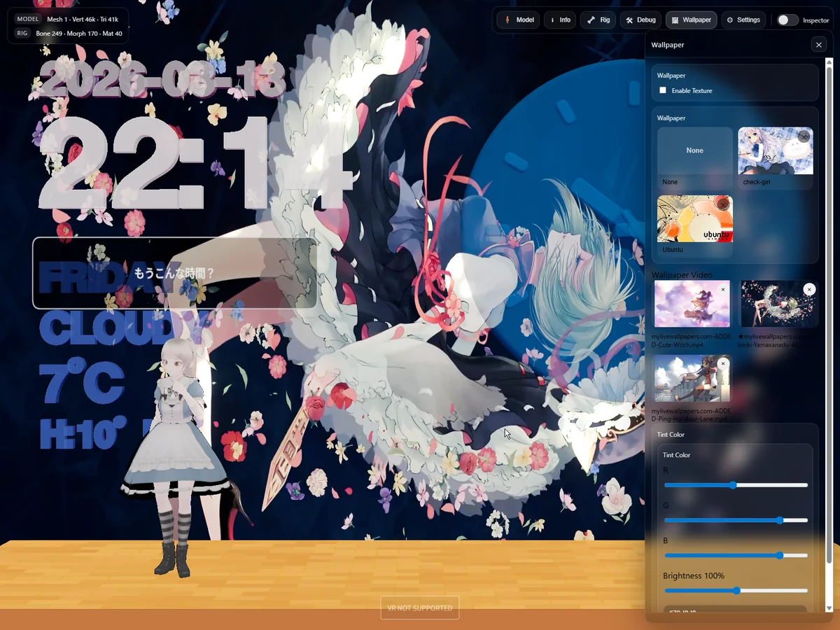This screenshot has height=630, width=840.
Task: Toggle the Inspector switch
Action: coord(787,20)
